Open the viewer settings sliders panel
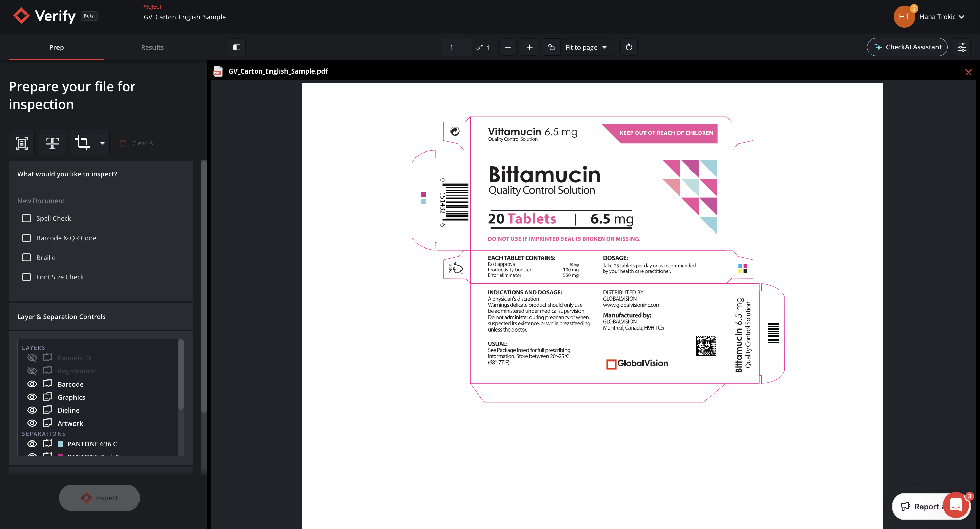 pos(962,47)
